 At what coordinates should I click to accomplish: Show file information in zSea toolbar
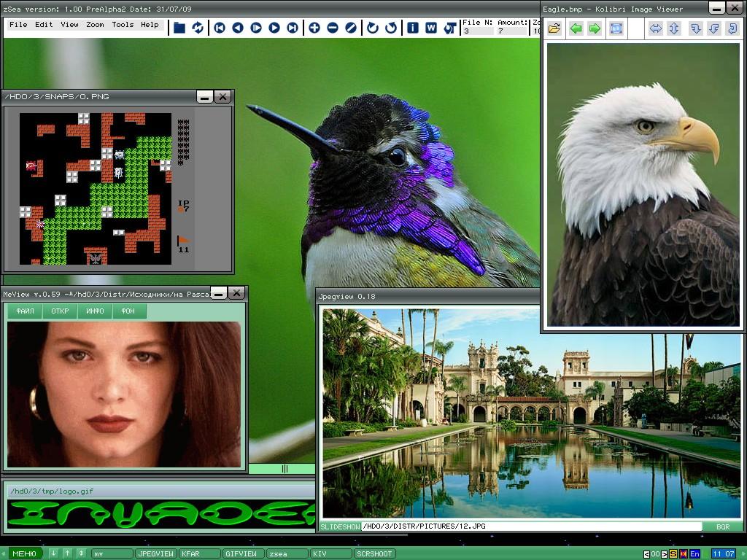[413, 28]
